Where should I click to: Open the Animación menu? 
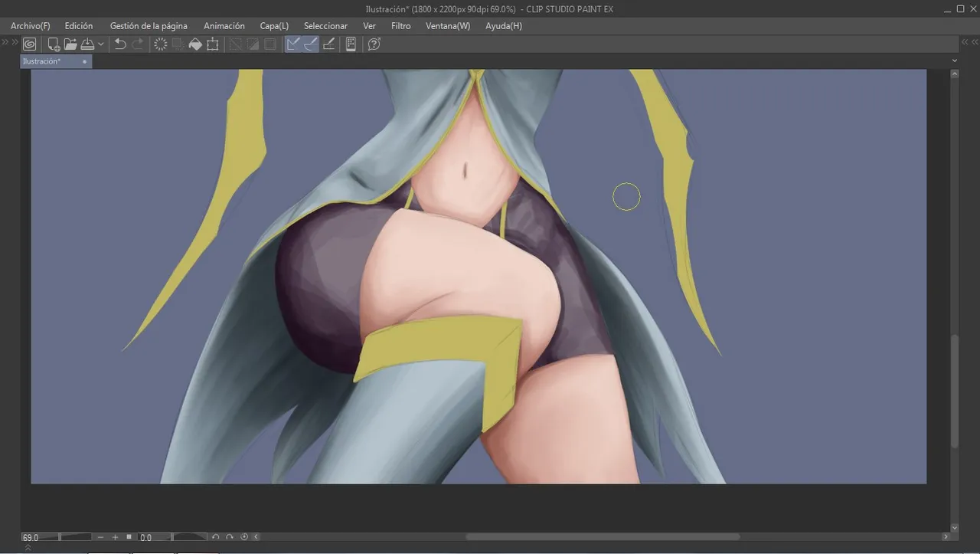224,26
